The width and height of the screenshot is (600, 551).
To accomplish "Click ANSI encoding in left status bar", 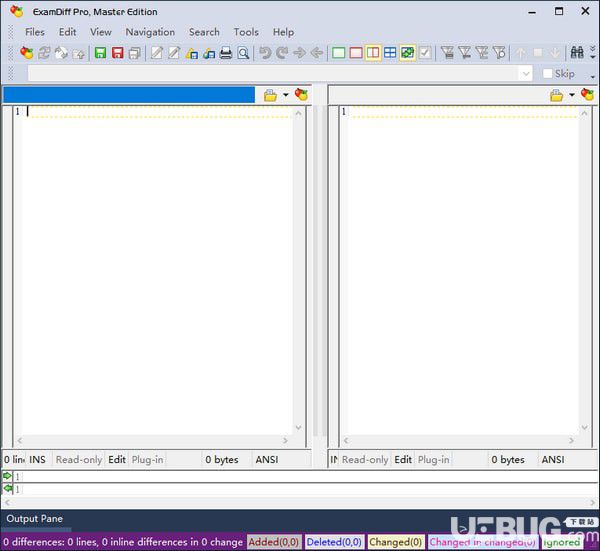I will (x=267, y=459).
